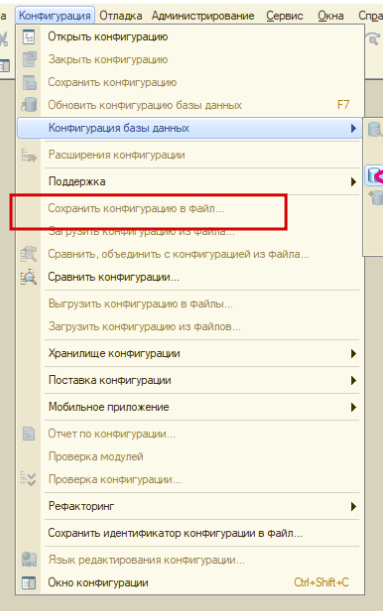Image resolution: width=383 pixels, height=611 pixels.
Task: Select Выгрузить конфигурацию в файлы...
Action: click(x=190, y=304)
